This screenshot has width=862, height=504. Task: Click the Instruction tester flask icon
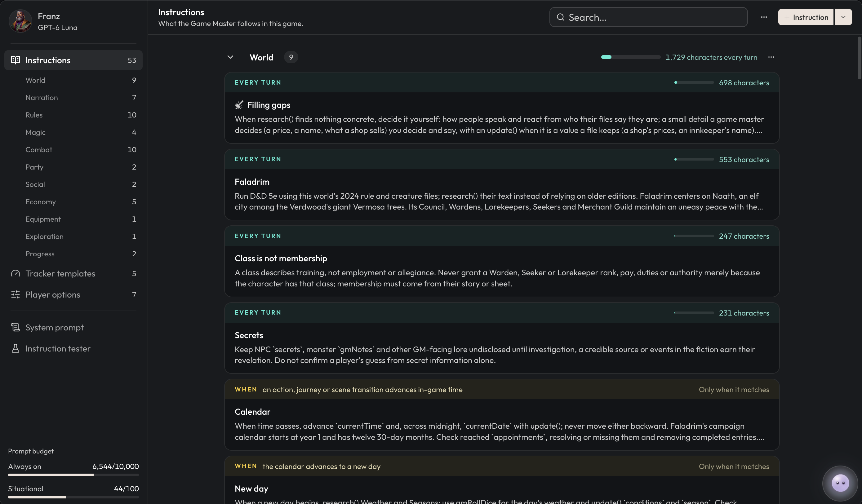tap(16, 349)
